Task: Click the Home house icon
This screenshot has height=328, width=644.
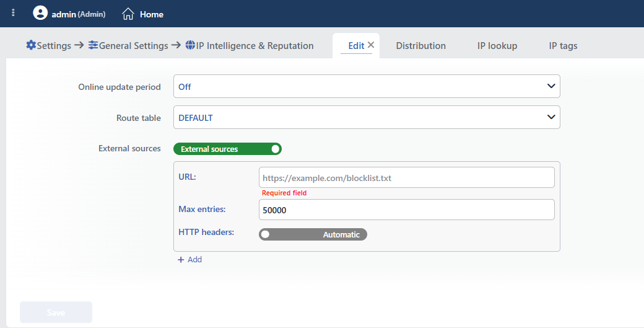Action: tap(128, 14)
